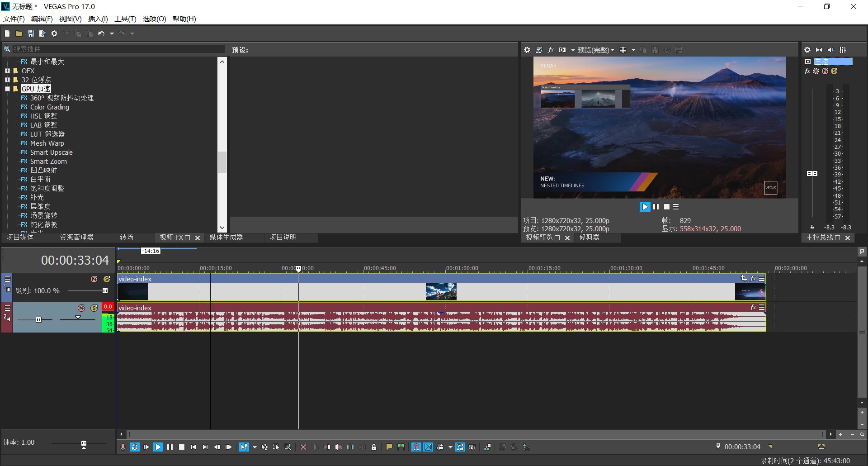Viewport: 868px width, 466px height.
Task: Select the Color Grading effect
Action: point(49,107)
